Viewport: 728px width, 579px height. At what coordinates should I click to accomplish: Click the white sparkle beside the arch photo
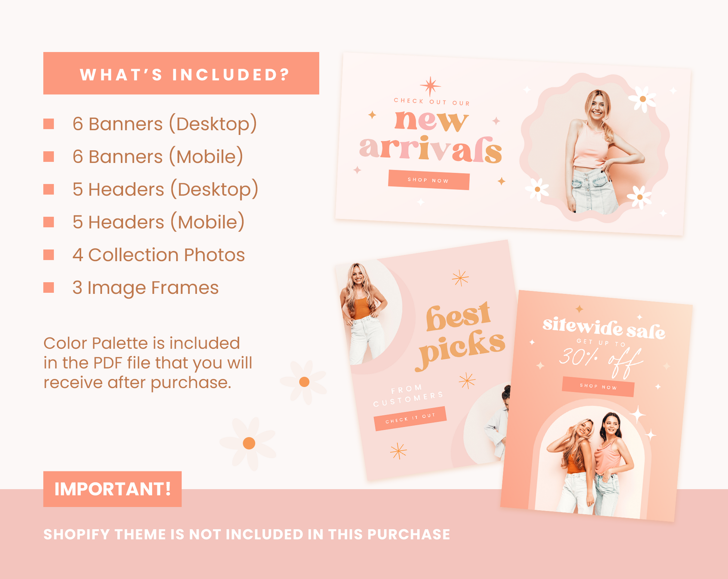[x=638, y=415]
